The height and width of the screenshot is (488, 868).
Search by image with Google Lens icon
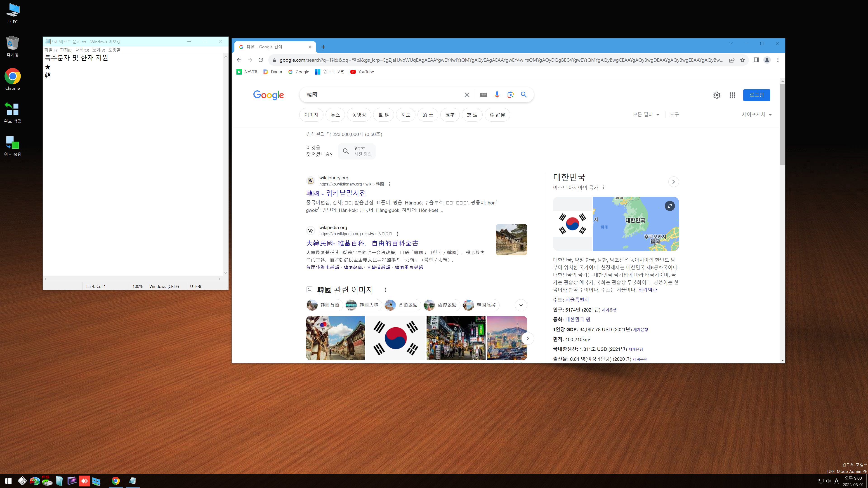tap(510, 95)
